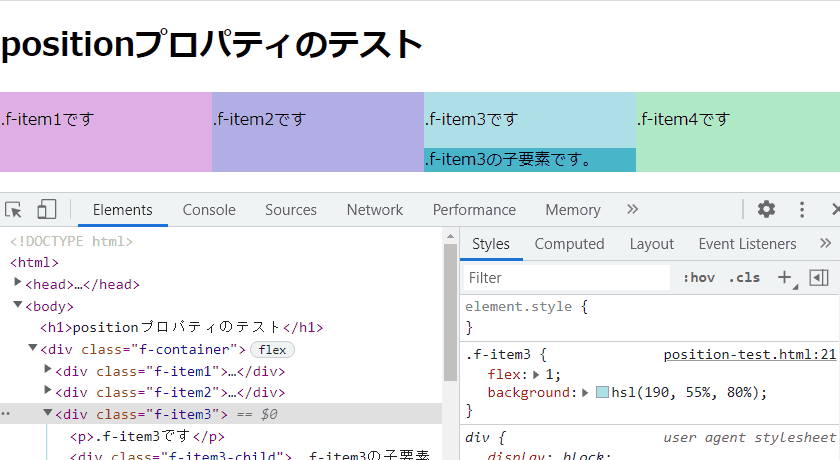Select the Styles sidebar tab

tap(491, 244)
